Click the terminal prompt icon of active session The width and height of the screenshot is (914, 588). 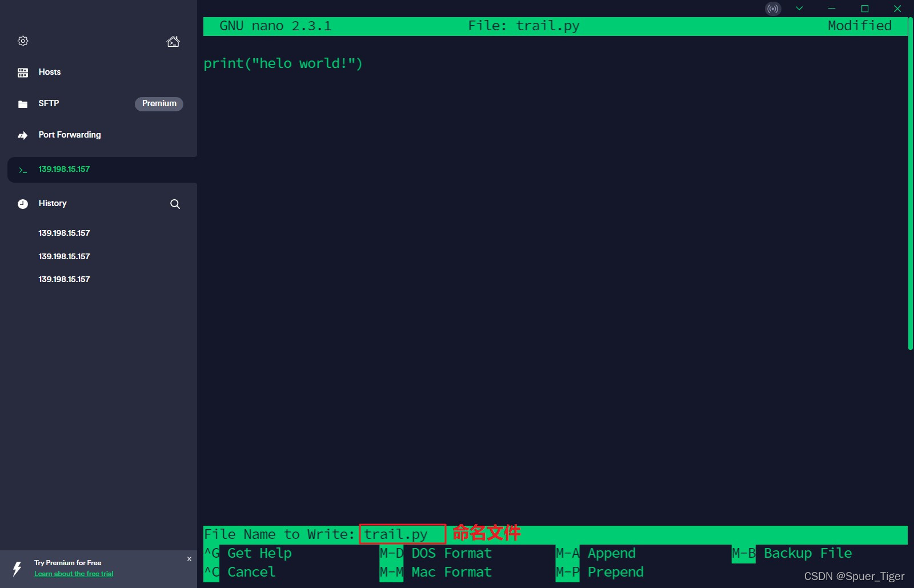point(23,170)
